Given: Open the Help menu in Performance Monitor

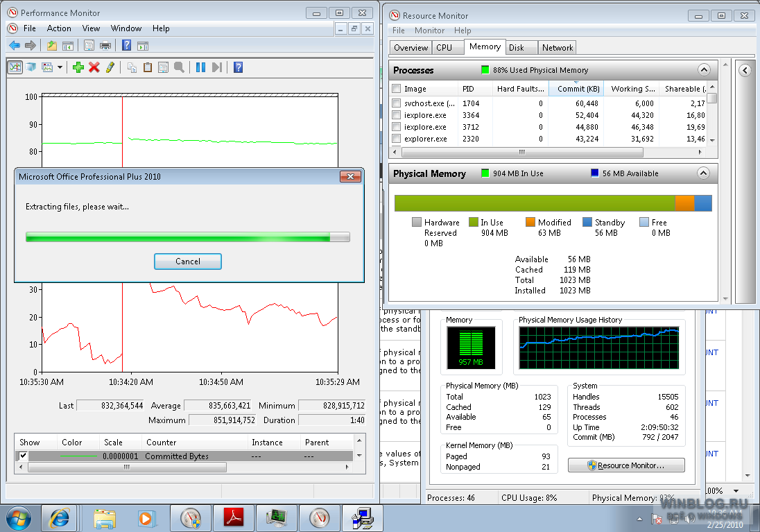Looking at the screenshot, I should (x=161, y=28).
